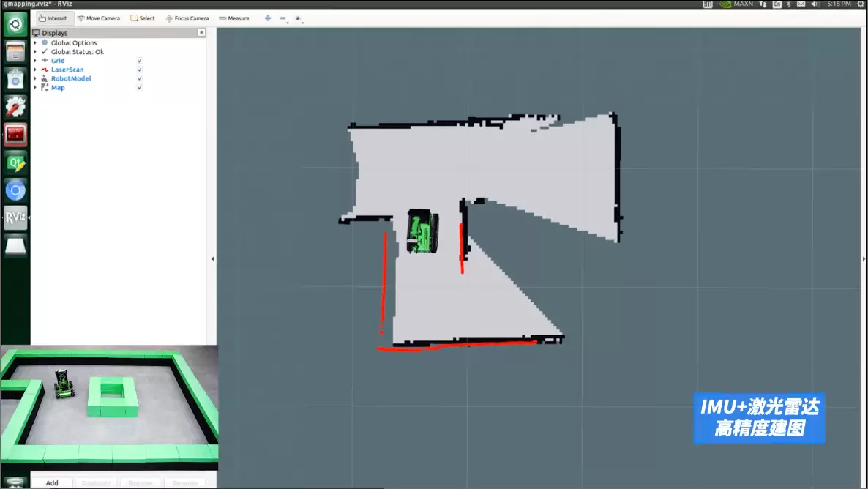Select the Grid display label
The width and height of the screenshot is (868, 489).
tap(58, 60)
